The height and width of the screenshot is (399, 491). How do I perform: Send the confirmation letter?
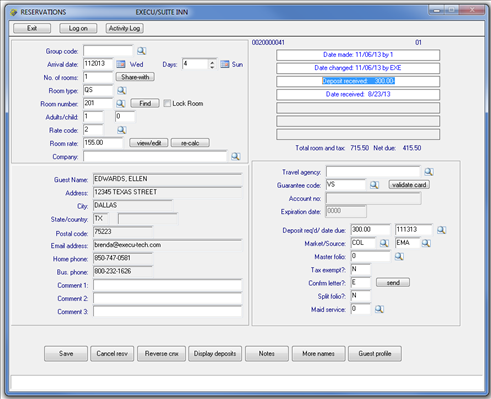[393, 283]
